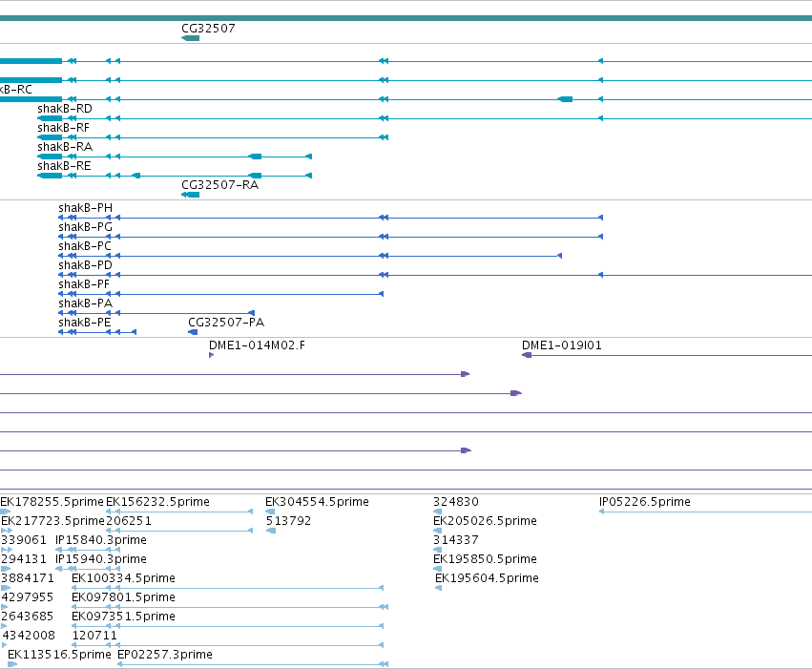Click the 120711 feature label

pyautogui.click(x=94, y=636)
